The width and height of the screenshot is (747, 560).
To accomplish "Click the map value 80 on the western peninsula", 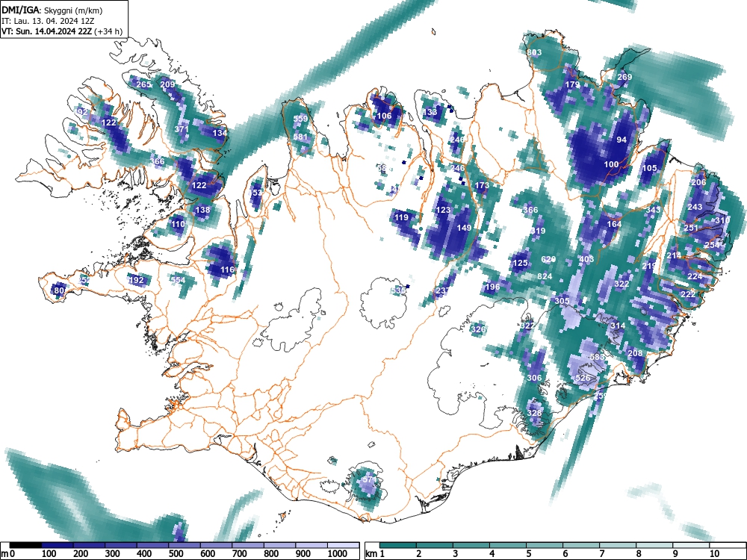I will (x=59, y=290).
